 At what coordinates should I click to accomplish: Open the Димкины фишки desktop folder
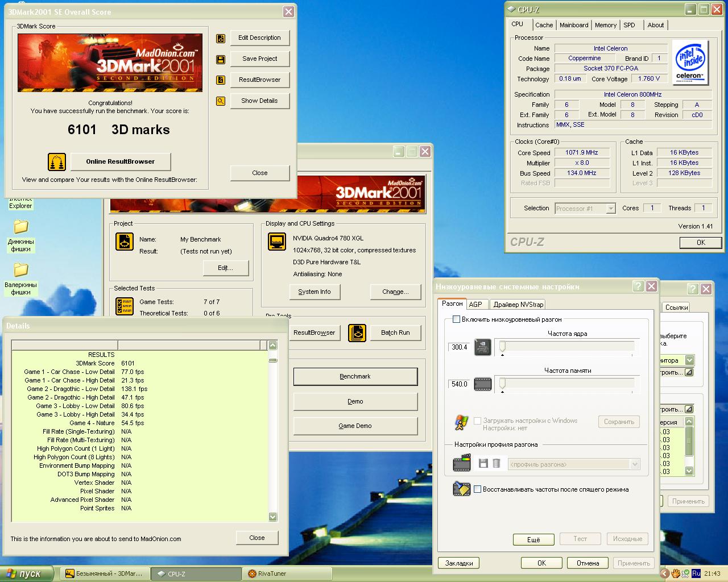pyautogui.click(x=21, y=236)
